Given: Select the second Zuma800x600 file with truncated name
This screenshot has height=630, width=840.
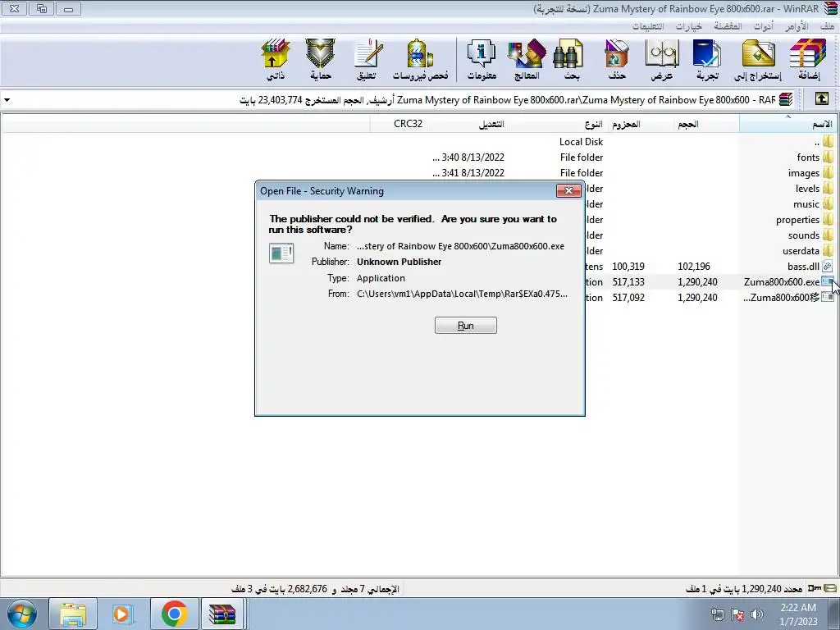Looking at the screenshot, I should [788, 297].
